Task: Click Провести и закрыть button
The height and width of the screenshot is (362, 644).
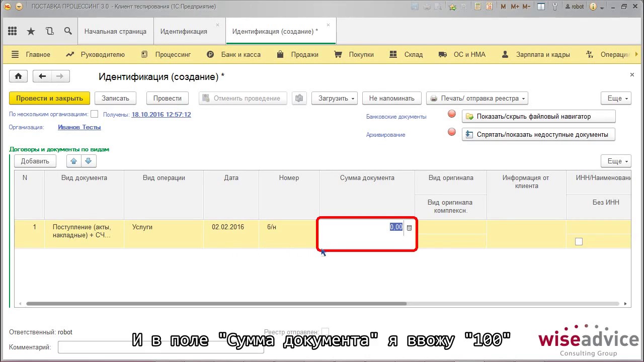Action: [49, 98]
